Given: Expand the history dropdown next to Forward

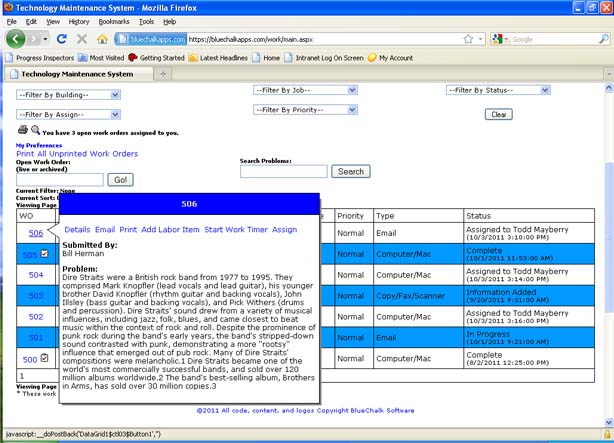Looking at the screenshot, I should click(45, 39).
